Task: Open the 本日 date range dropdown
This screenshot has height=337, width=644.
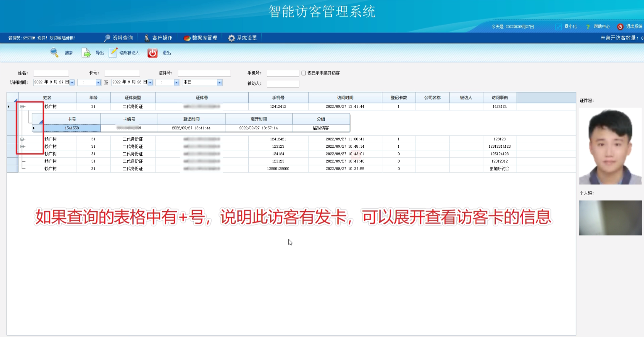Action: [x=219, y=83]
